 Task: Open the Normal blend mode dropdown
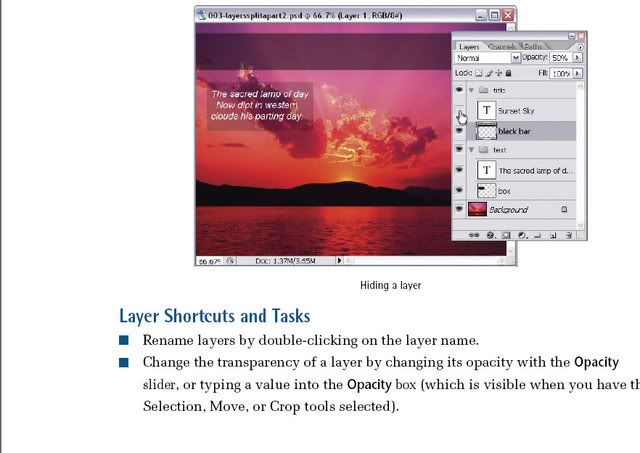click(x=516, y=58)
